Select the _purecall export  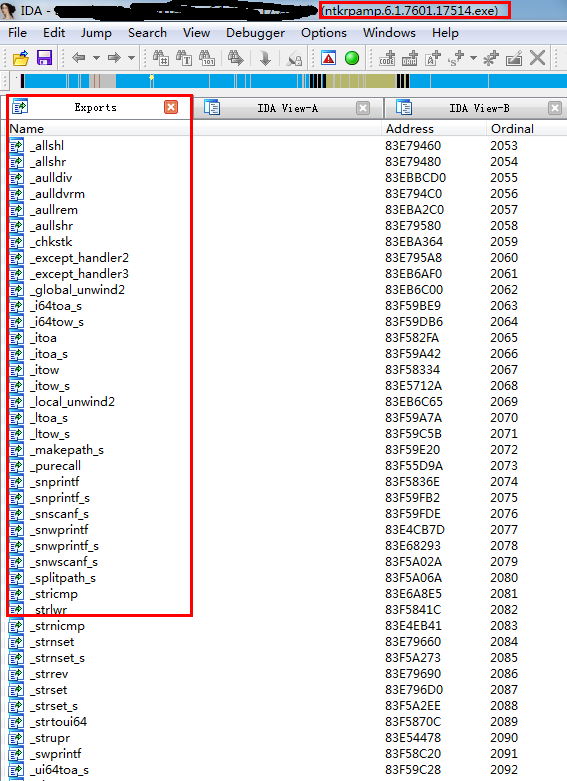(x=56, y=466)
